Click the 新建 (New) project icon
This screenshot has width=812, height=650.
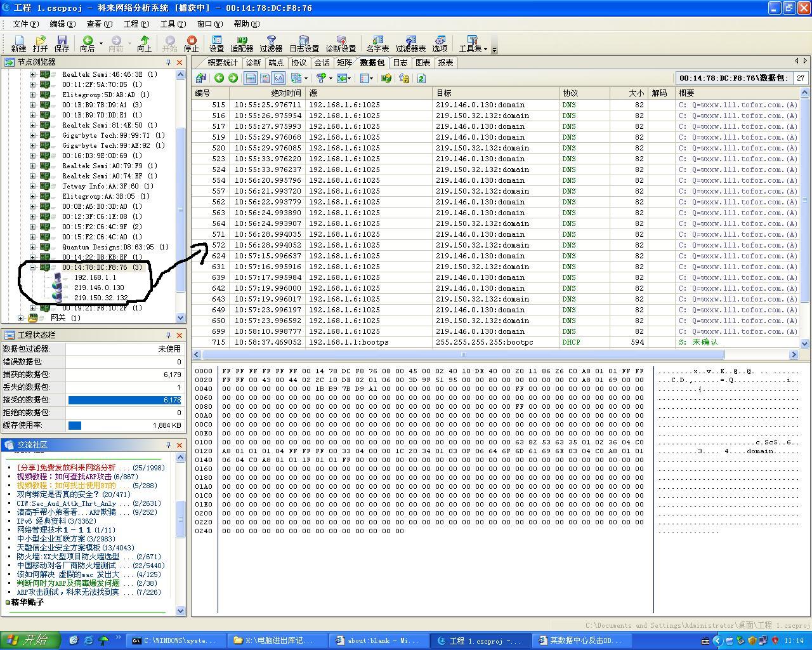point(18,43)
